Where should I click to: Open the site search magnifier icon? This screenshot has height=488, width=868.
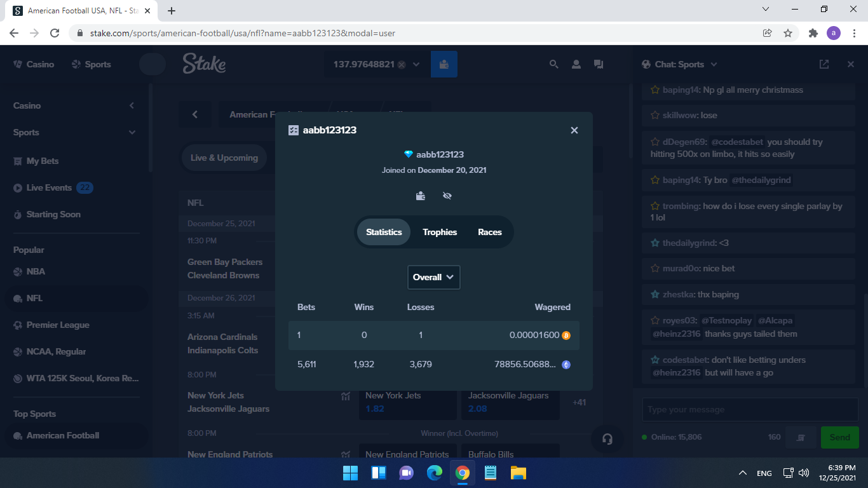[554, 64]
